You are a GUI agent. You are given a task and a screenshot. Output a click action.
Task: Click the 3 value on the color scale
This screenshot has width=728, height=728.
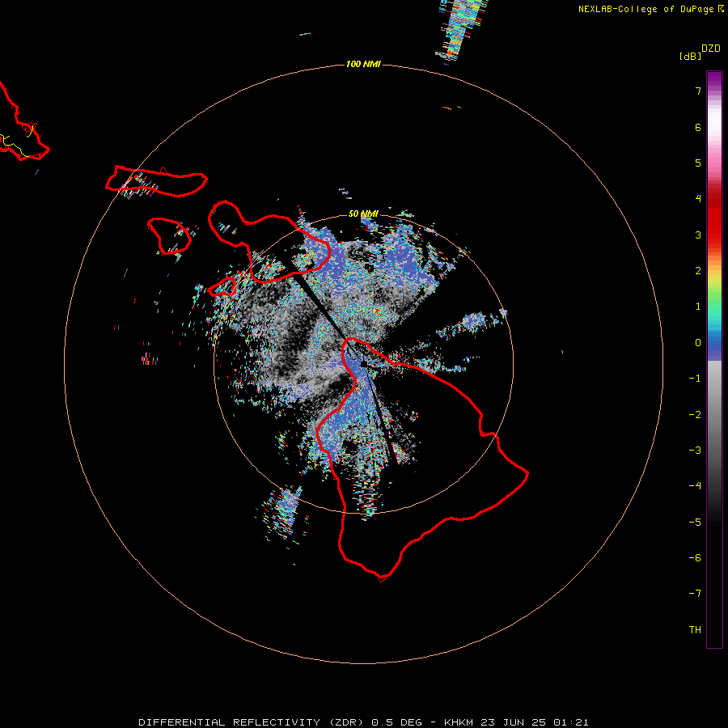[698, 235]
